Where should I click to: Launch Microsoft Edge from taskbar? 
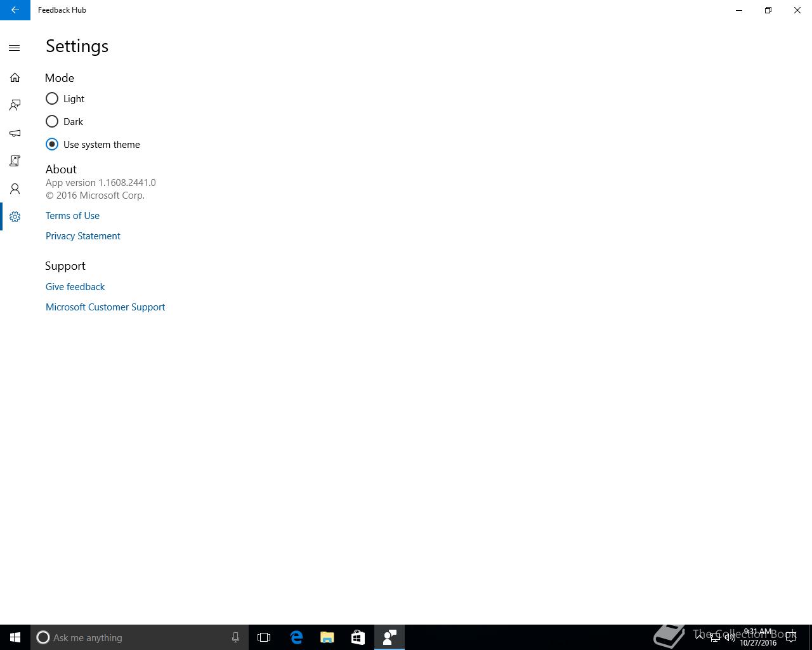click(296, 637)
